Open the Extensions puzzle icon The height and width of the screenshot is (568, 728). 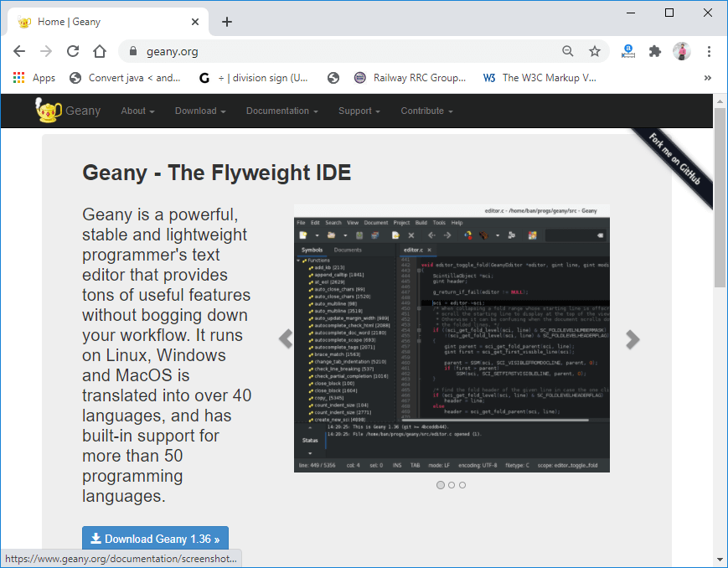click(x=654, y=51)
